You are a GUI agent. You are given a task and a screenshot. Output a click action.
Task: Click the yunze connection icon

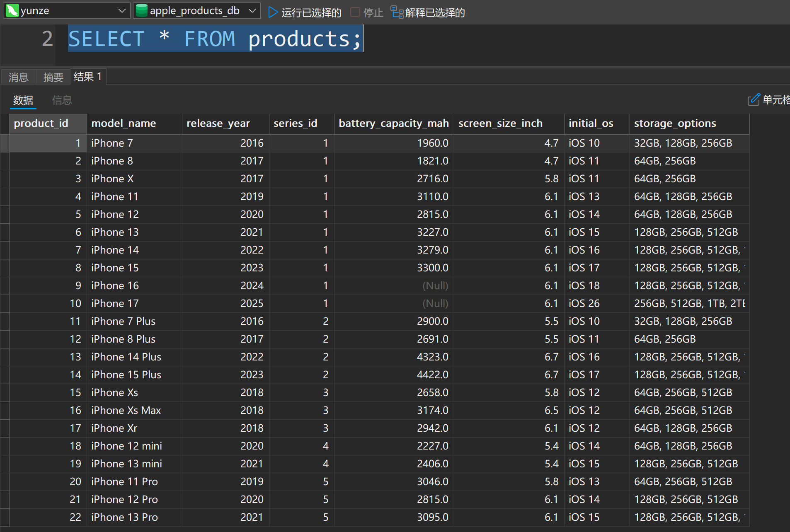tap(12, 11)
